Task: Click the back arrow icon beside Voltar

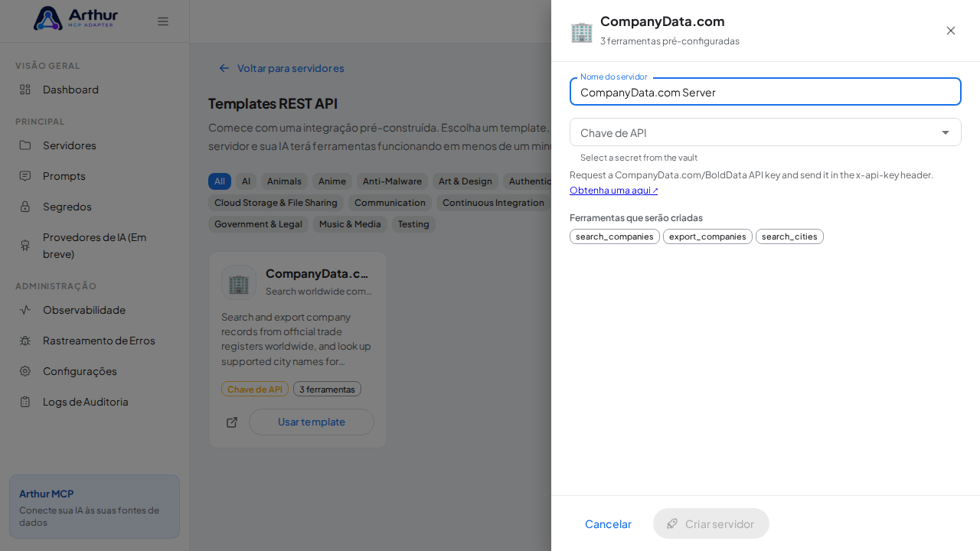Action: [224, 68]
